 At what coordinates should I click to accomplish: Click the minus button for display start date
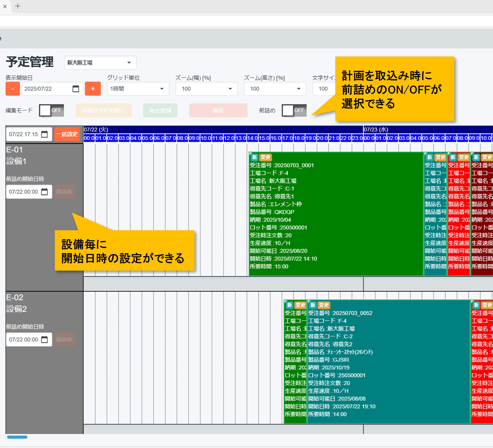pyautogui.click(x=13, y=89)
